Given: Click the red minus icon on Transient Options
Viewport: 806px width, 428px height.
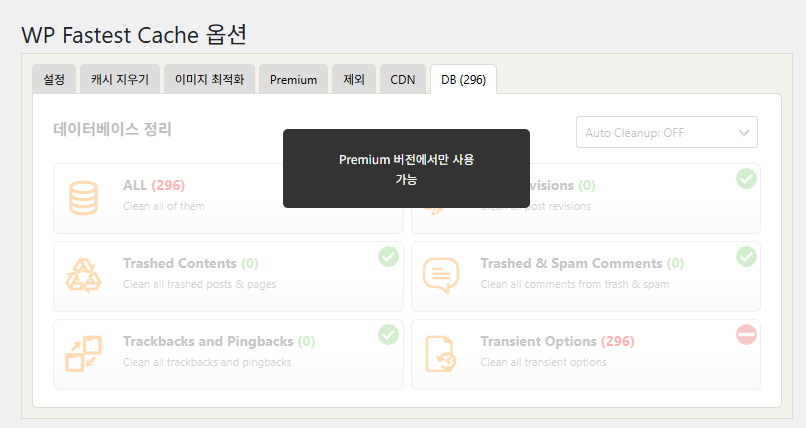Looking at the screenshot, I should point(746,334).
